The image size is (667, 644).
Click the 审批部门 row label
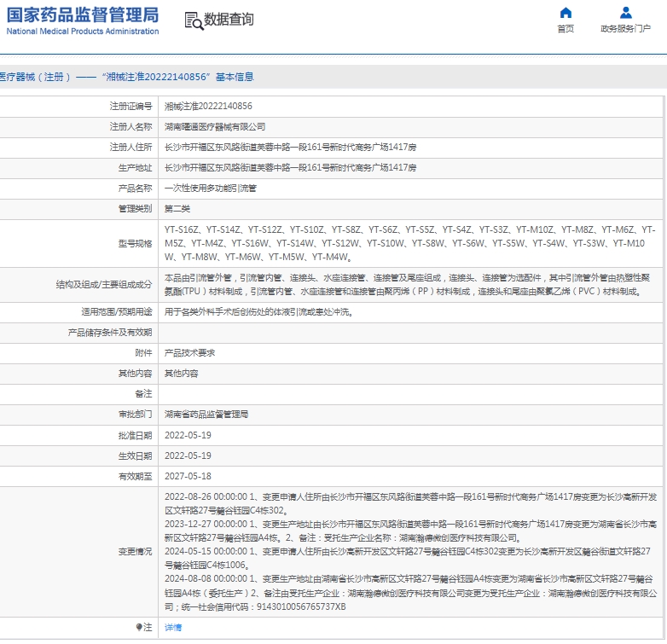135,414
